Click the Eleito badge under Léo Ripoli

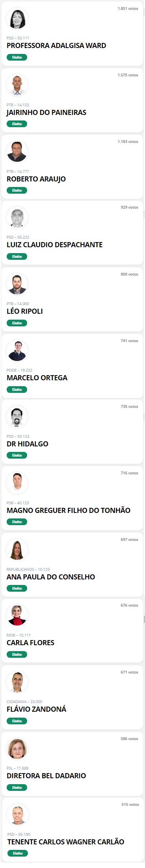[x=17, y=323]
